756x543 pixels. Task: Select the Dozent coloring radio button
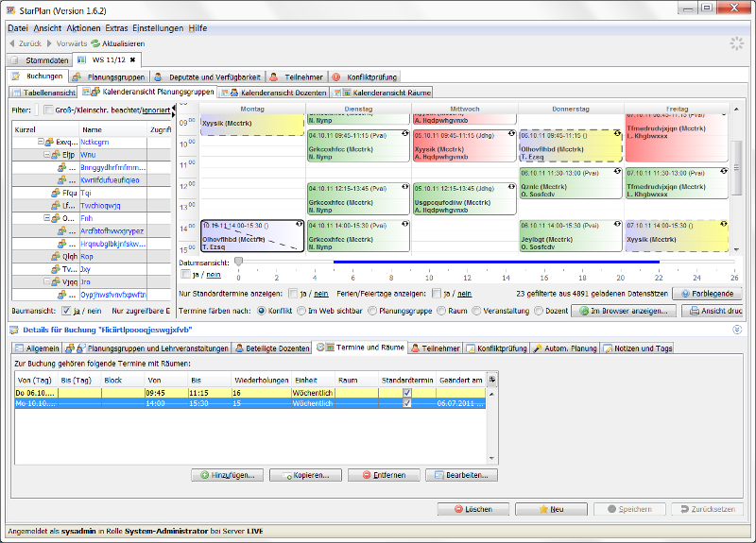pos(539,311)
